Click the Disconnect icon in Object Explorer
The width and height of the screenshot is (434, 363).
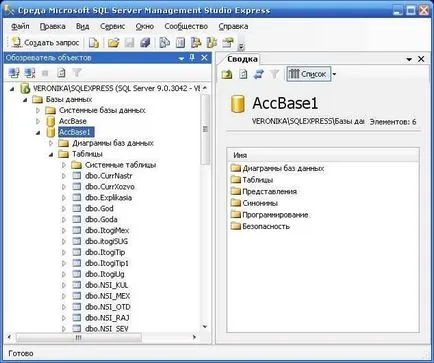point(30,73)
